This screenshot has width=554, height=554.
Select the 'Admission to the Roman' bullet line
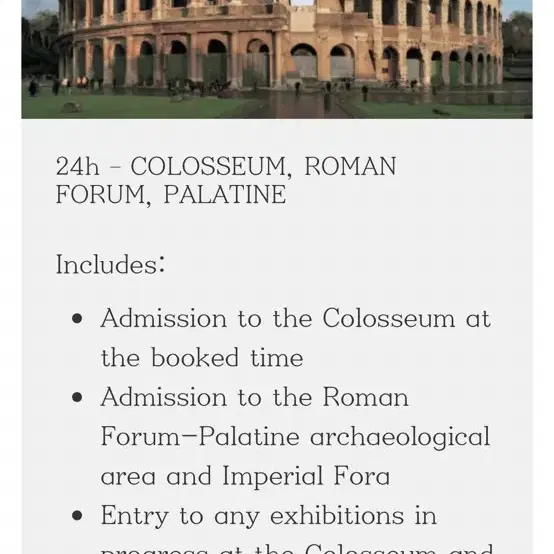(254, 397)
